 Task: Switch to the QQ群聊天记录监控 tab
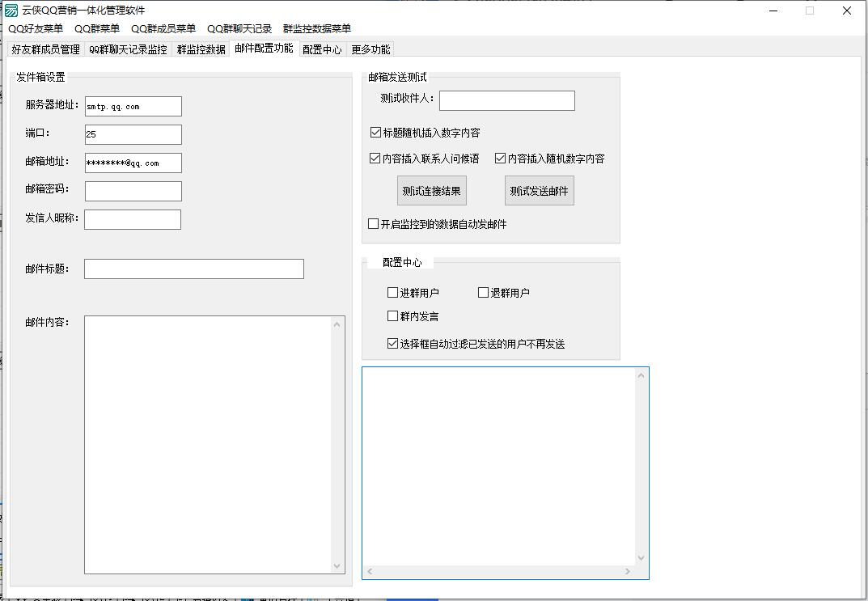click(x=128, y=49)
